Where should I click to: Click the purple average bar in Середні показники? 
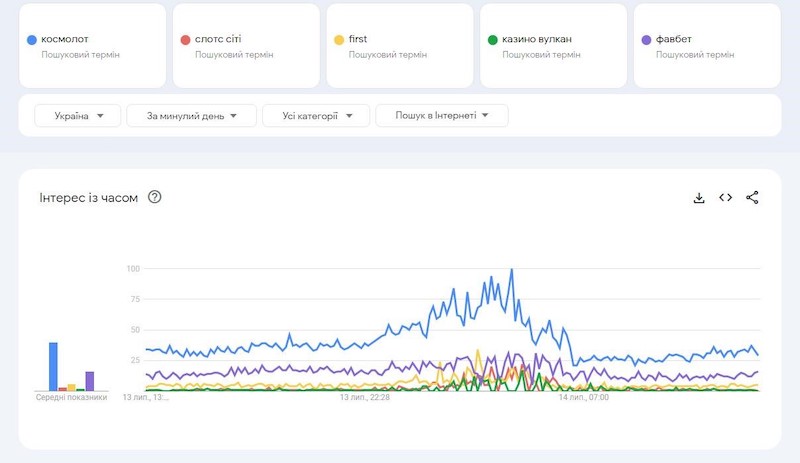(90, 381)
